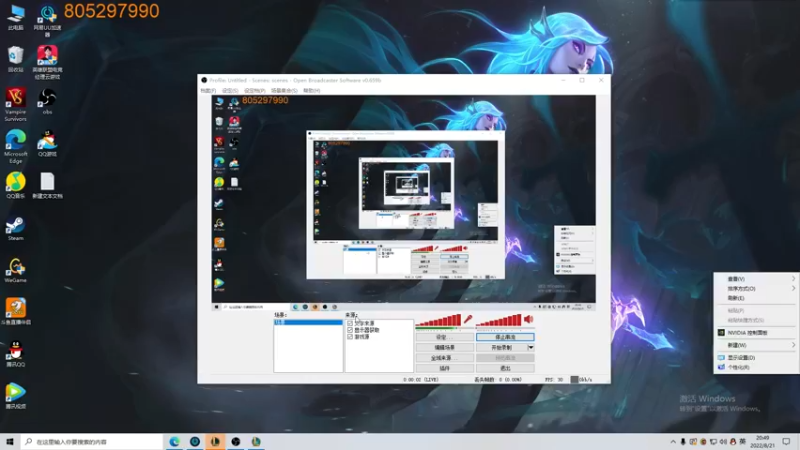This screenshot has height=450, width=800.
Task: Switch to Edge on the taskbar
Action: (x=174, y=441)
